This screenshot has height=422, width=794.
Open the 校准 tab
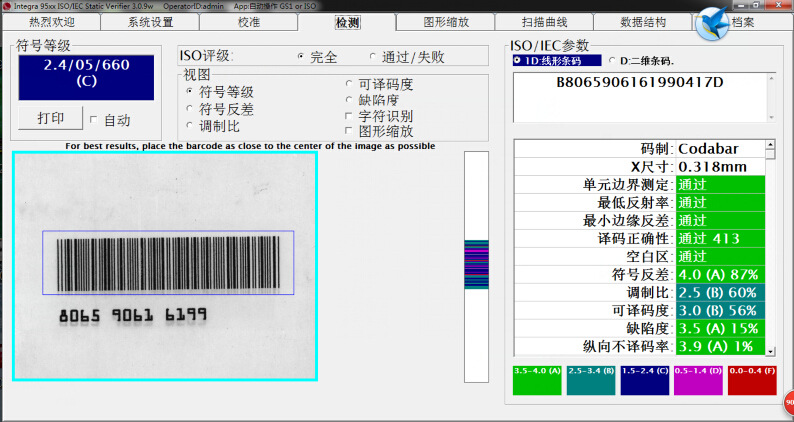point(249,22)
